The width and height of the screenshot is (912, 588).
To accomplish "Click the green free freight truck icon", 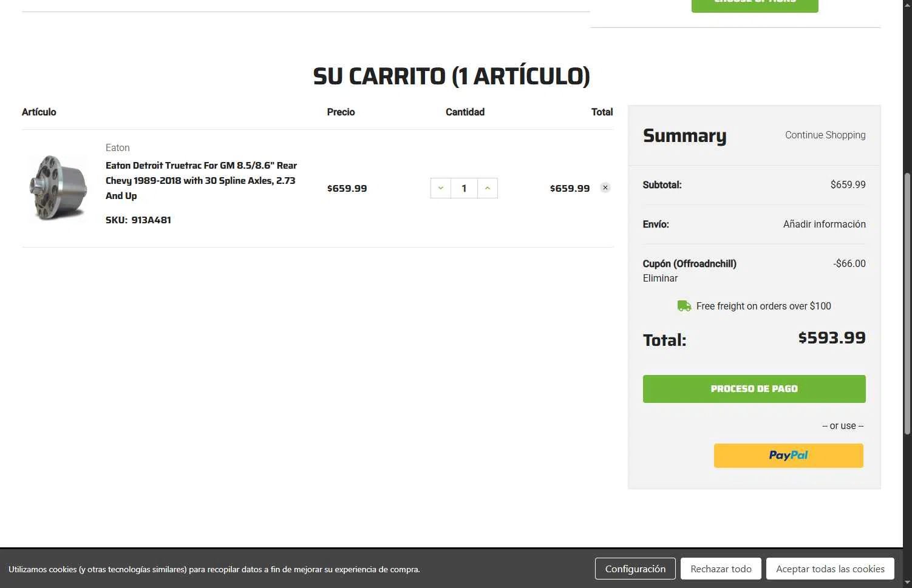I will pos(684,306).
